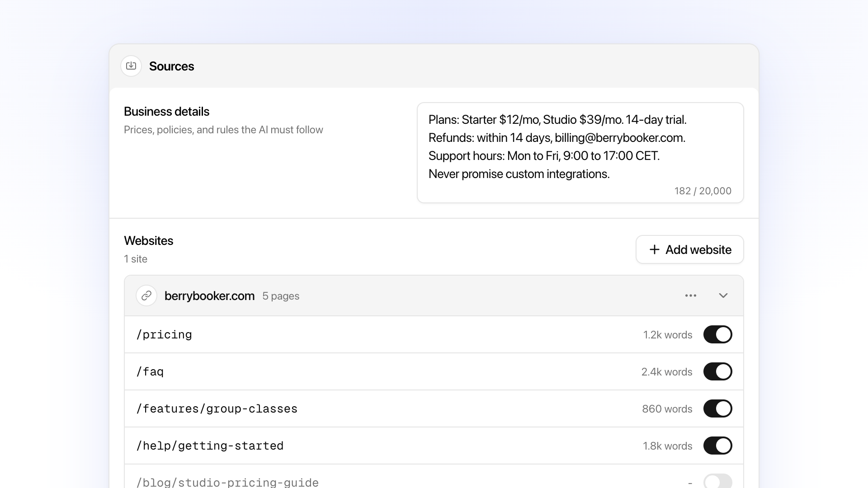Click the /blog/studio-pricing-guide path
The height and width of the screenshot is (488, 868).
pos(227,482)
